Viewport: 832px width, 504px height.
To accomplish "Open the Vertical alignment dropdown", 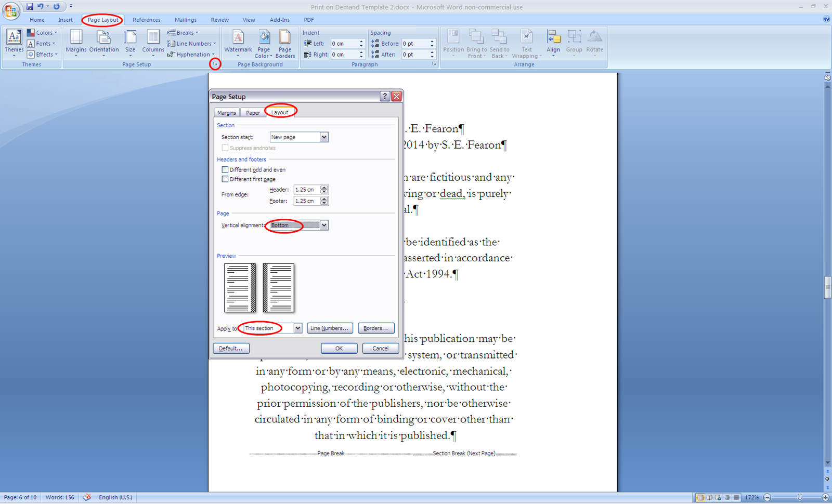I will [323, 225].
